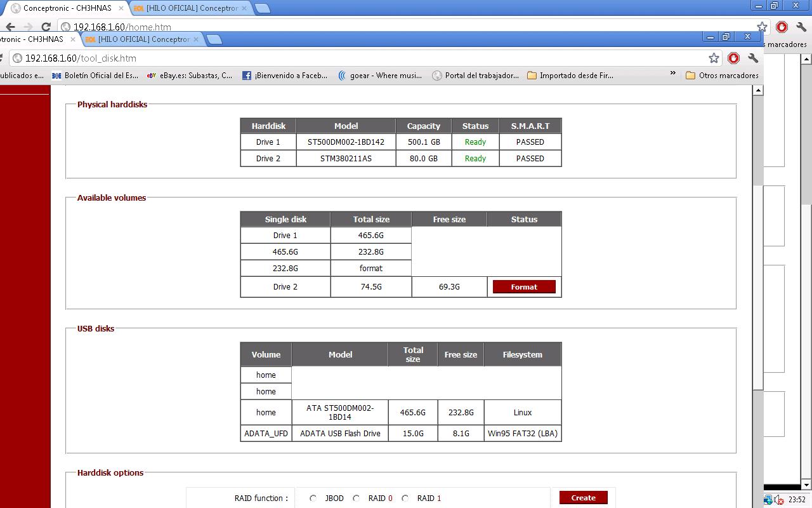Click the 15.0G total size cell
812x508 pixels.
point(413,434)
